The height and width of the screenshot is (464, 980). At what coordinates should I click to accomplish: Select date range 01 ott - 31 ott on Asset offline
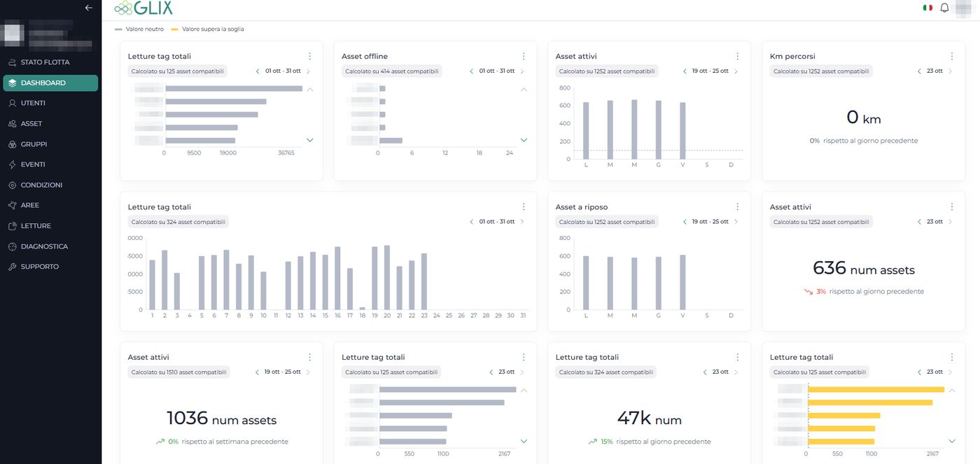497,71
